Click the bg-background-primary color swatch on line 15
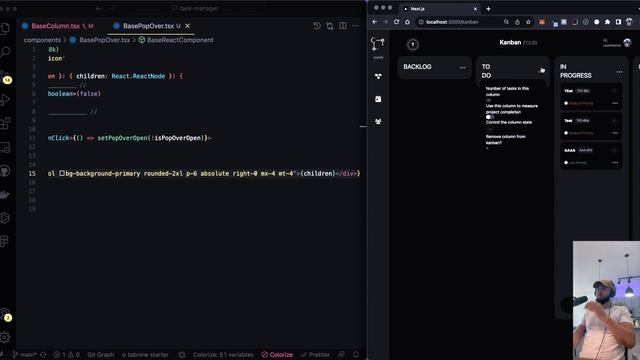Image resolution: width=640 pixels, height=360 pixels. pyautogui.click(x=62, y=173)
